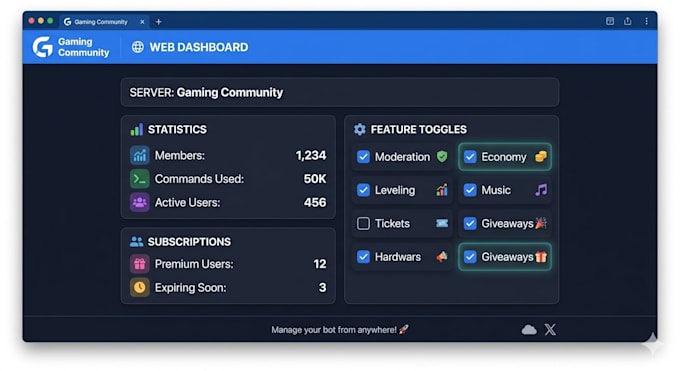The image size is (680, 371).
Task: Click the WEB DASHBOARD header title
Action: tap(199, 47)
